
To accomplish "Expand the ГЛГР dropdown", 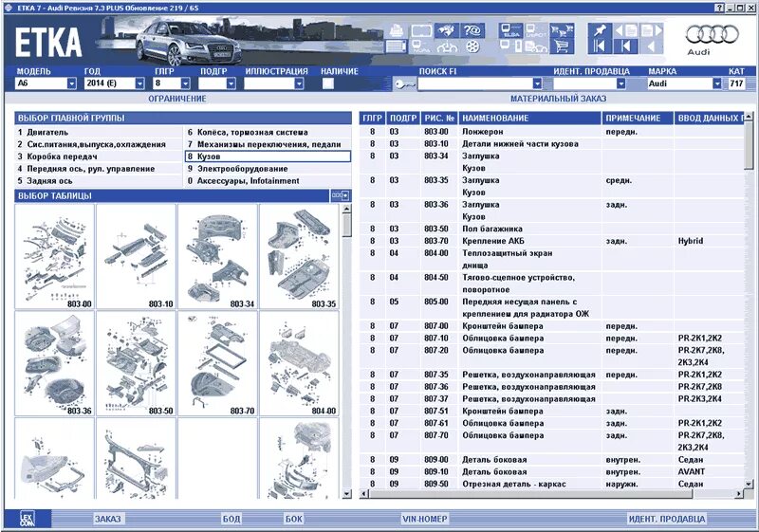I will click(x=185, y=83).
